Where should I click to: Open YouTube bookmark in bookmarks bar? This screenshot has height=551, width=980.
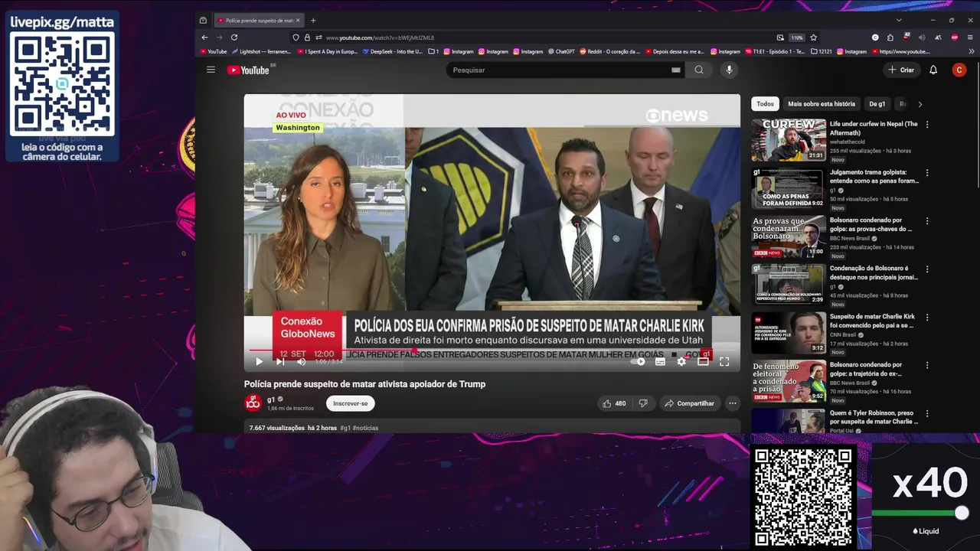(x=214, y=51)
